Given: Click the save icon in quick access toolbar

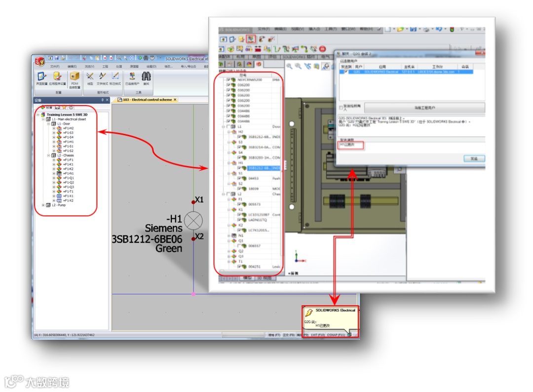Looking at the screenshot, I should coord(56,58).
